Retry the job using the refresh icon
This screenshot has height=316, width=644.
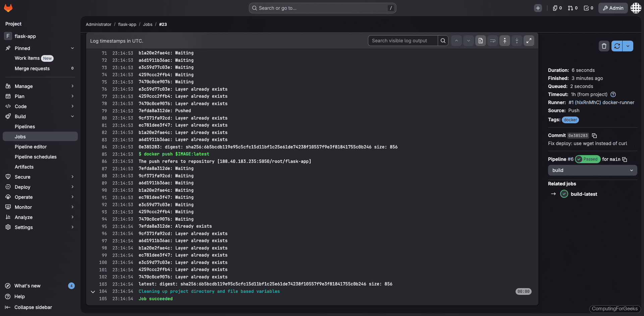[617, 46]
